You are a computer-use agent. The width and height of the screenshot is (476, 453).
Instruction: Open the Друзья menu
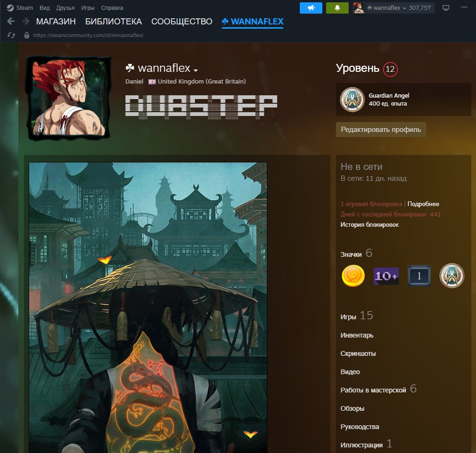(65, 8)
